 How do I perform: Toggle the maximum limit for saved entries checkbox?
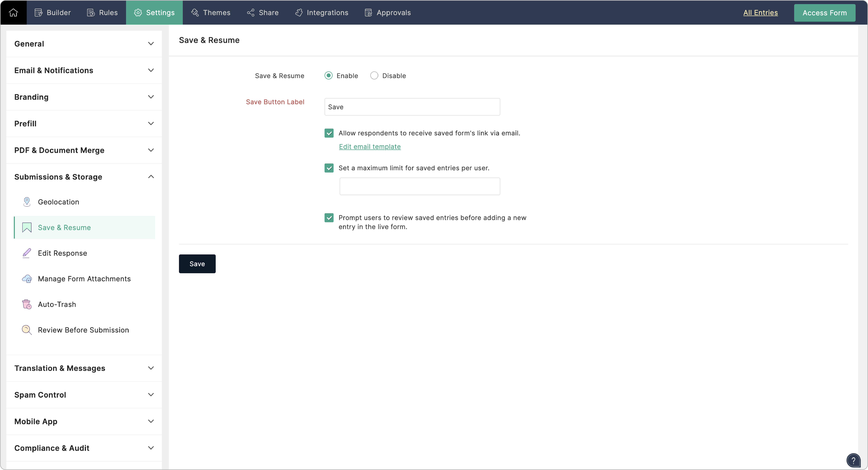click(x=329, y=168)
